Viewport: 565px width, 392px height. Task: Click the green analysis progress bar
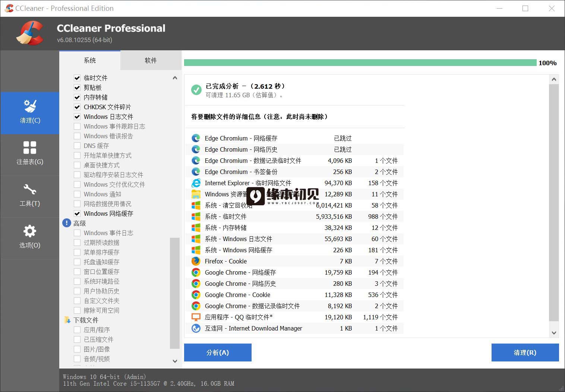[360, 63]
